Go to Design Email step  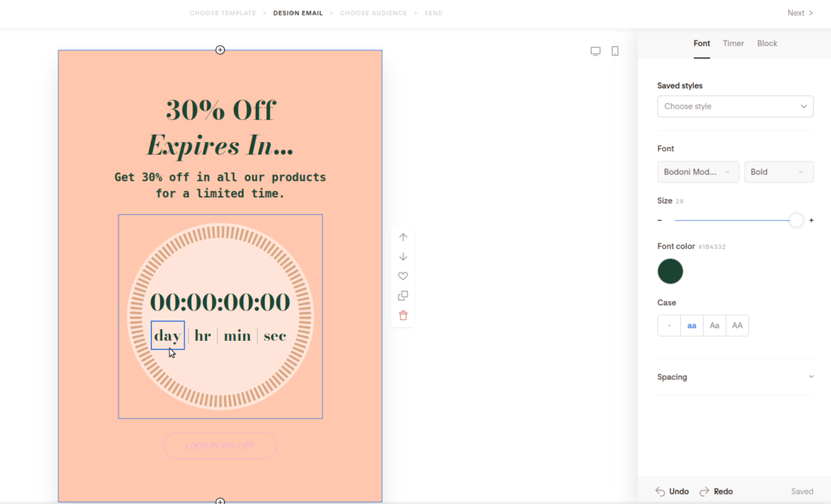click(298, 13)
